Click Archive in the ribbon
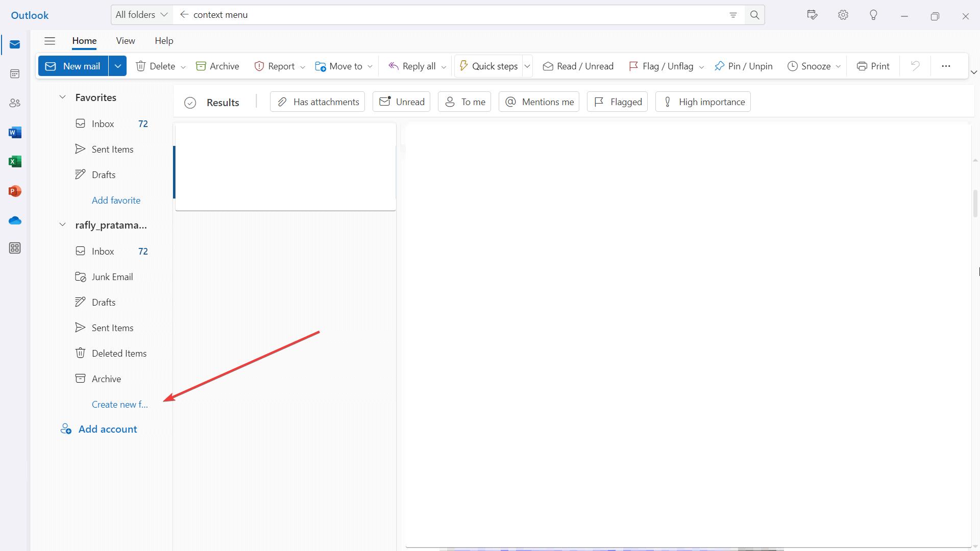Viewport: 980px width, 551px height. [x=217, y=66]
